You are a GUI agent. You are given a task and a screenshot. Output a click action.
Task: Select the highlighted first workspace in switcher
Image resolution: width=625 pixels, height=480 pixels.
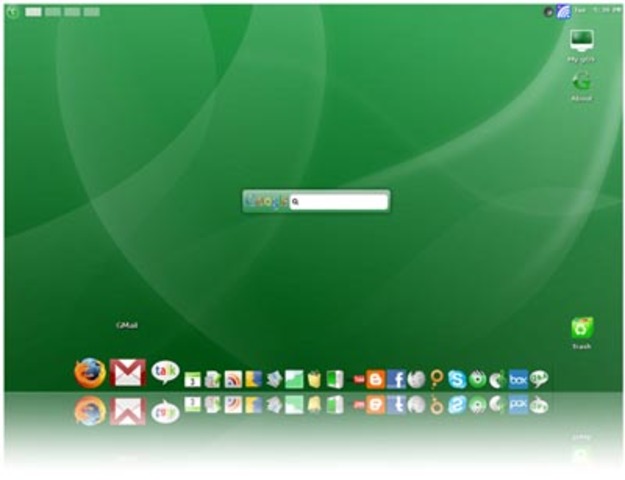[33, 12]
